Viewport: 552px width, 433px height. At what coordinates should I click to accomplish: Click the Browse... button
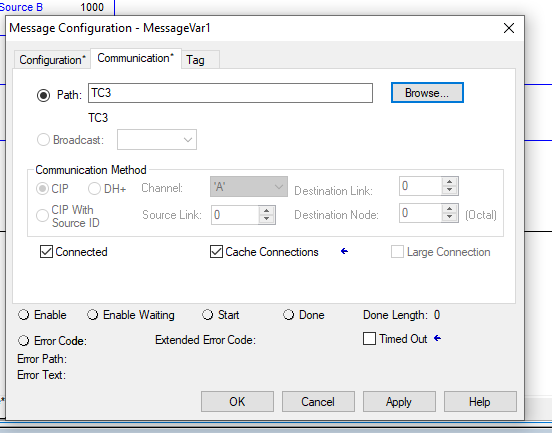(427, 93)
